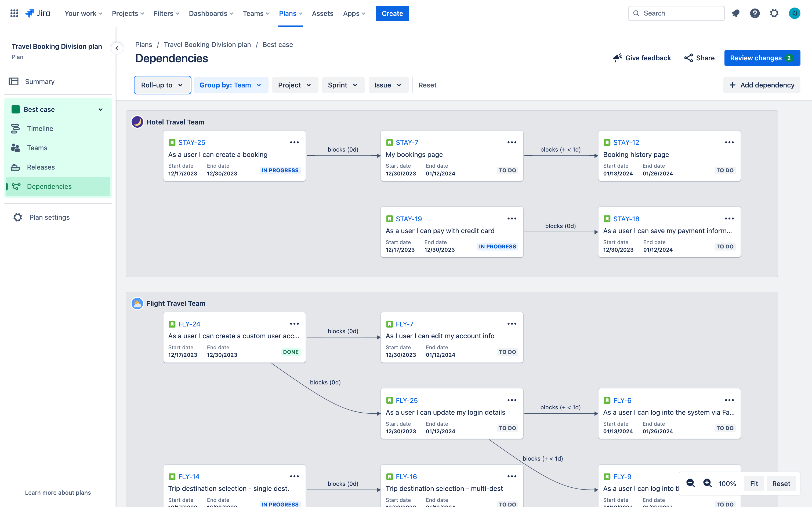Click the Teams sidebar icon
The image size is (812, 507).
15,148
